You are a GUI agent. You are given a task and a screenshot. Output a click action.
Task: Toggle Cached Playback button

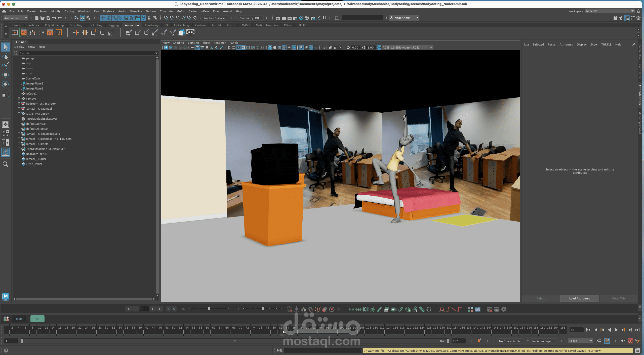(607, 341)
